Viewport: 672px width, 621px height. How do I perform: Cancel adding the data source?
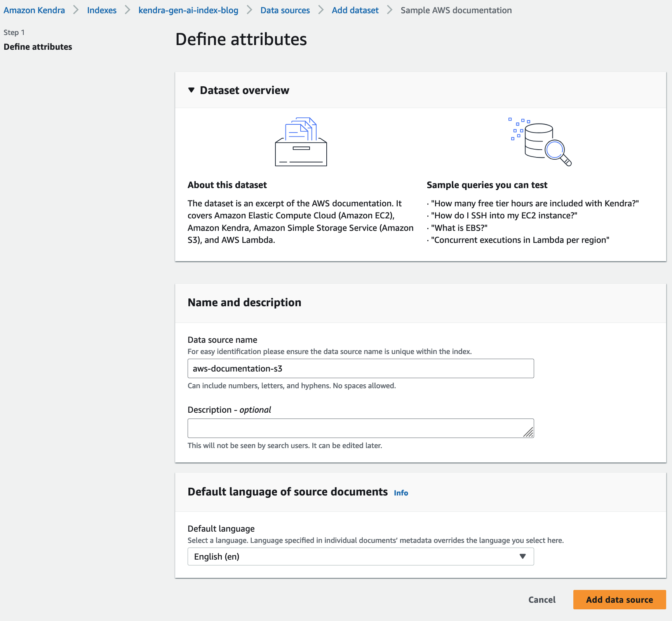coord(542,600)
